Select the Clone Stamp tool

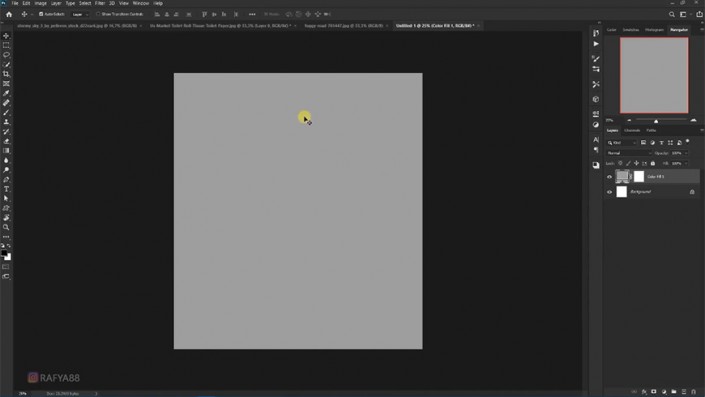tap(6, 122)
